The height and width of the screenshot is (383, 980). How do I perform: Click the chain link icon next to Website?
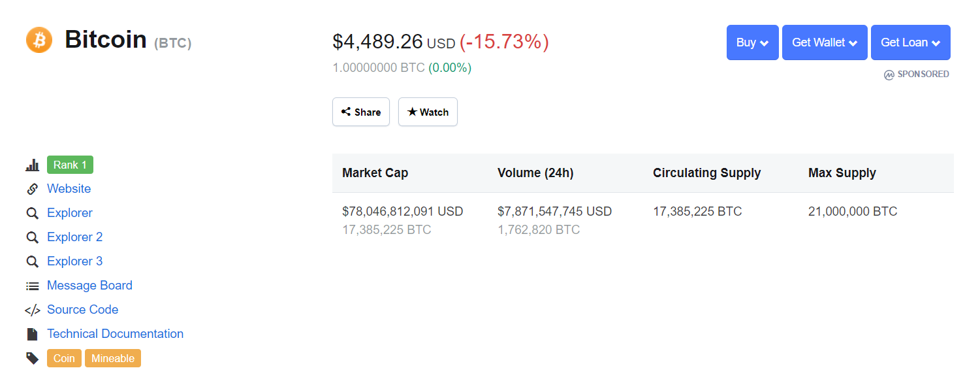pos(32,189)
